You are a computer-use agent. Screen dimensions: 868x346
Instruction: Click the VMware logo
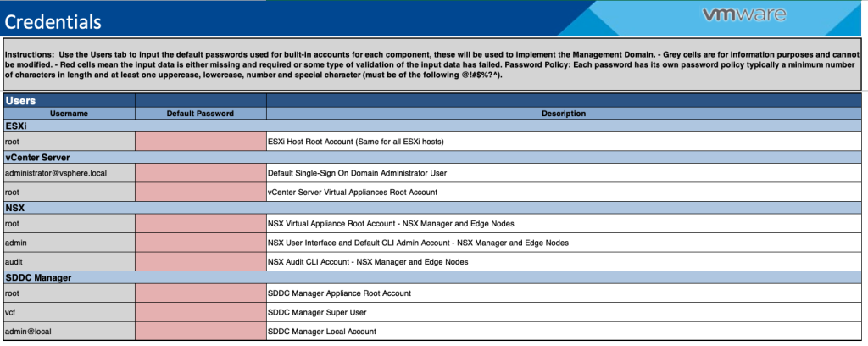744,14
